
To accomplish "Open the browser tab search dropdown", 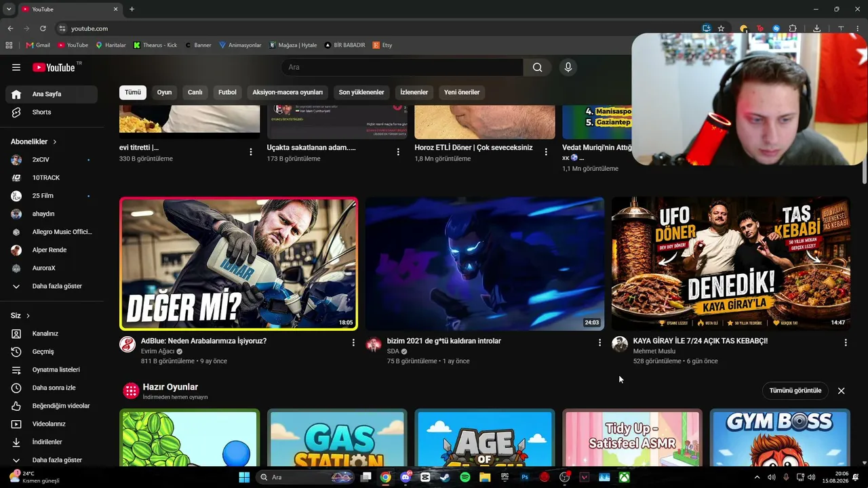I will (9, 9).
